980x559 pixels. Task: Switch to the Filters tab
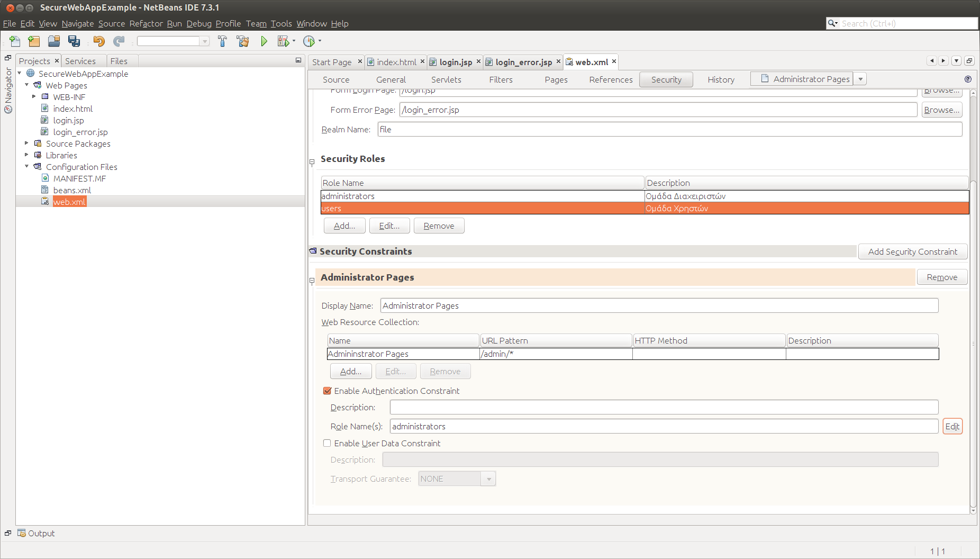pyautogui.click(x=501, y=79)
